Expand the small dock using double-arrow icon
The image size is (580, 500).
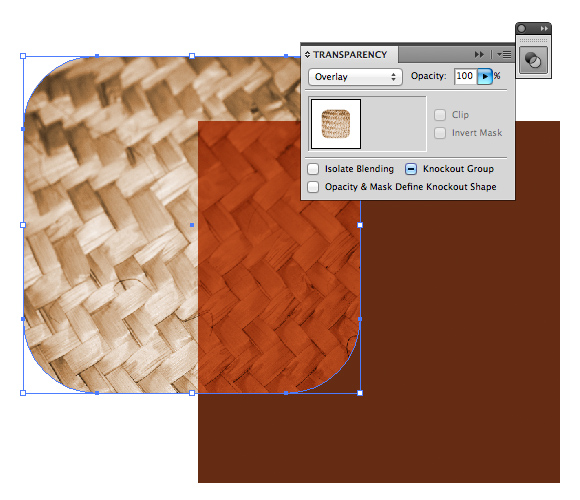[x=544, y=28]
